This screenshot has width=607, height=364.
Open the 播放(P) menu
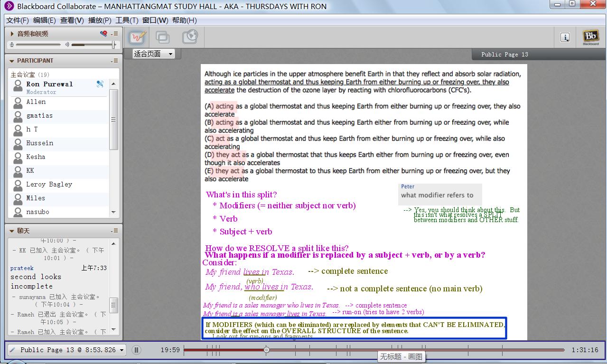pyautogui.click(x=100, y=20)
